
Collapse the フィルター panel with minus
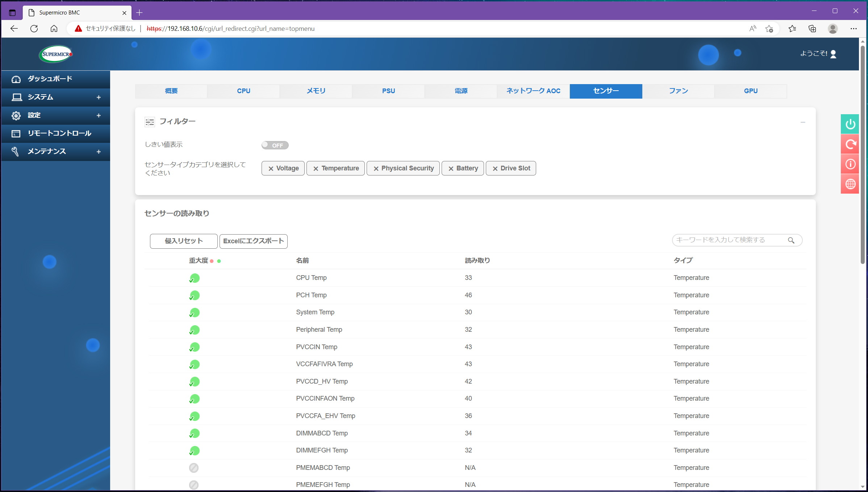pos(803,122)
